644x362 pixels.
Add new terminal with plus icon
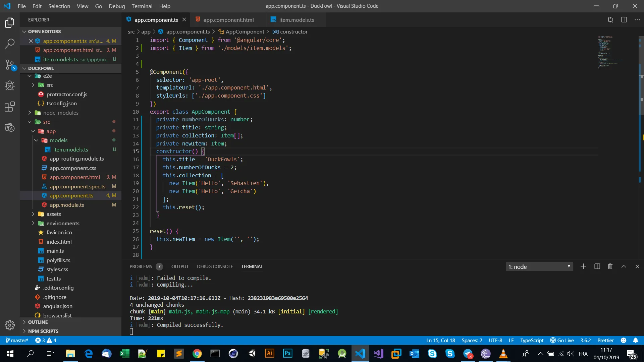583,266
